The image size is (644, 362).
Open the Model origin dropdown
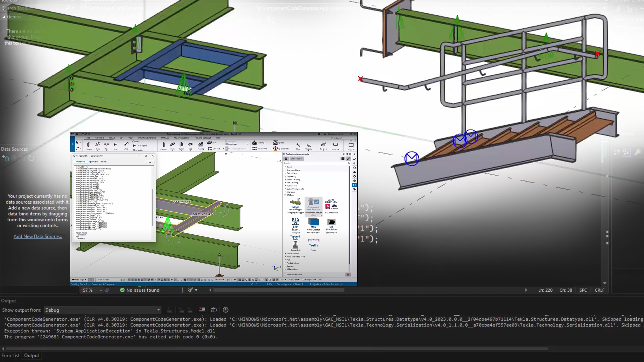coord(79,280)
